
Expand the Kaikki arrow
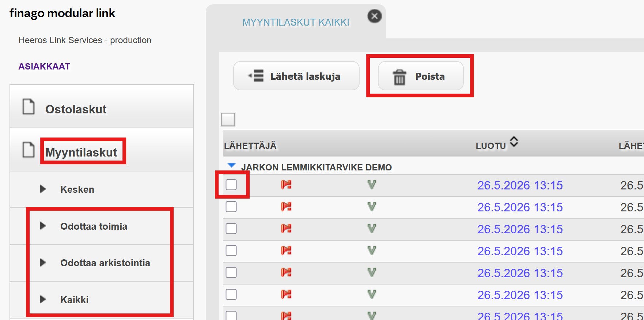[43, 300]
